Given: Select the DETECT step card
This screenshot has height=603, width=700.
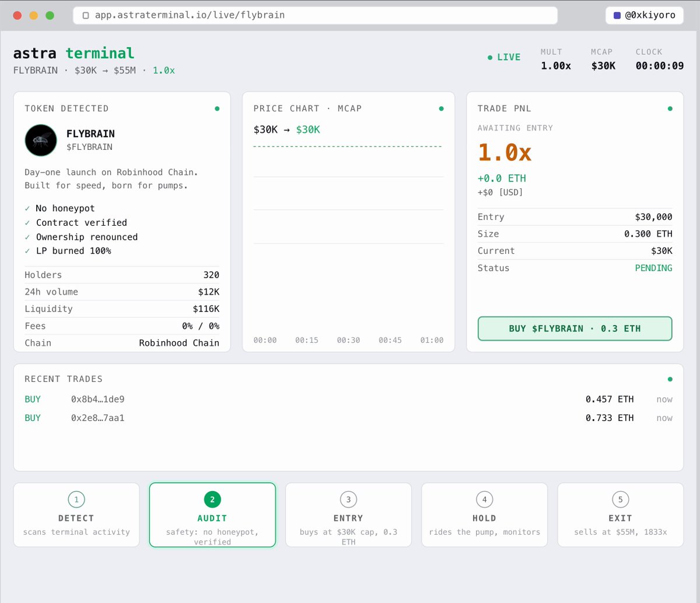Looking at the screenshot, I should click(76, 515).
